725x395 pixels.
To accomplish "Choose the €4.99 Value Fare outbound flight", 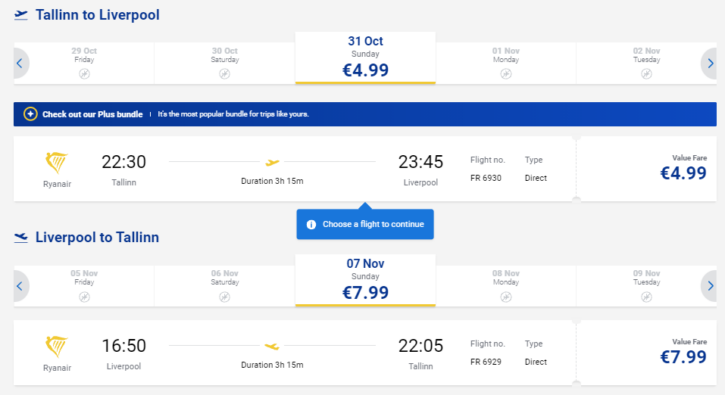I will pos(647,168).
